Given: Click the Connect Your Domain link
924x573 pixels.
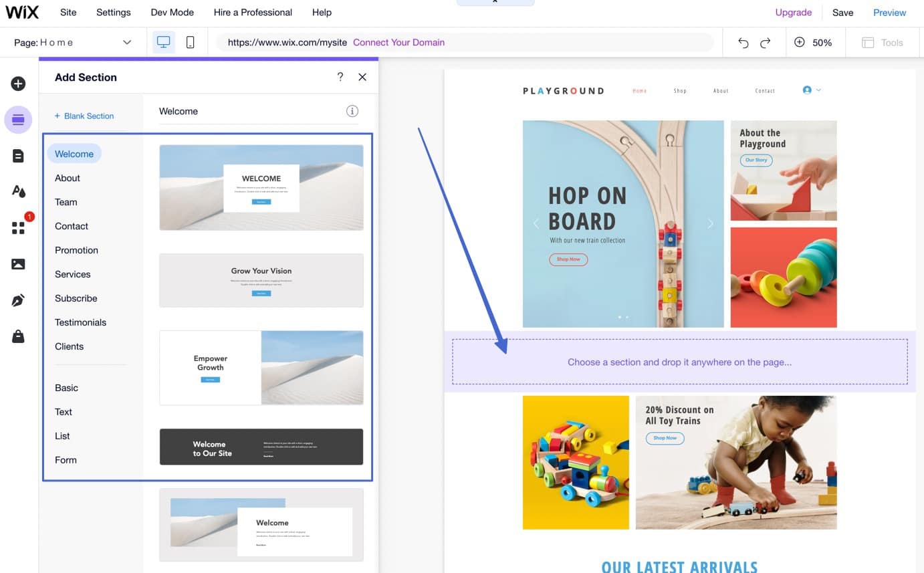Looking at the screenshot, I should click(x=398, y=42).
